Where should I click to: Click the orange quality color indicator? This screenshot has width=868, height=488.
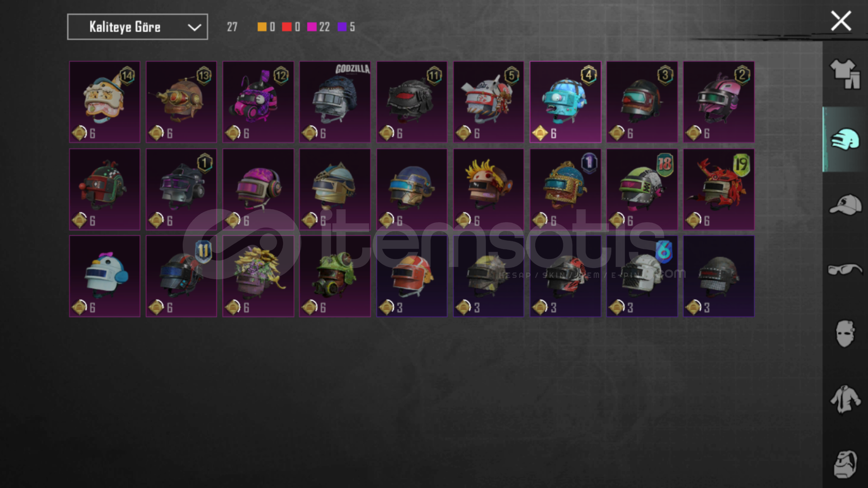262,27
